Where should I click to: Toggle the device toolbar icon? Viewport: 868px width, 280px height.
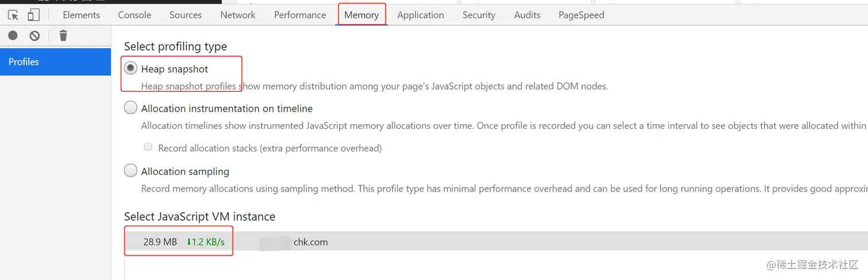coord(34,15)
